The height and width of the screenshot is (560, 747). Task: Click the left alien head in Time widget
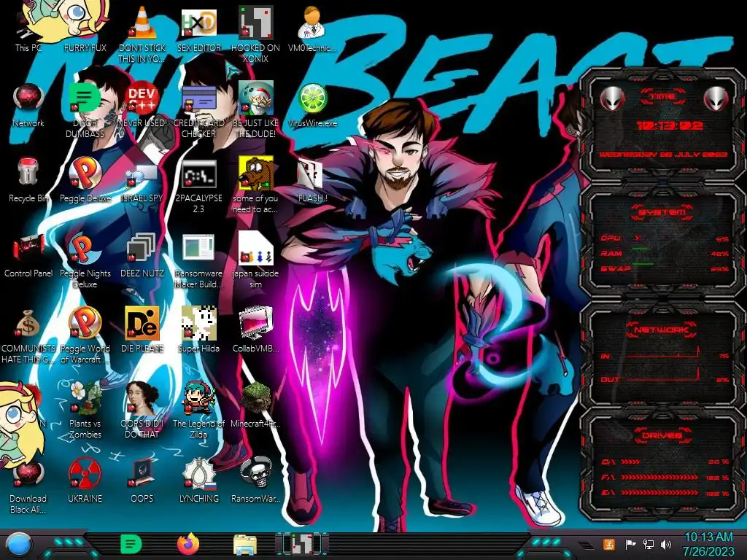(x=612, y=98)
